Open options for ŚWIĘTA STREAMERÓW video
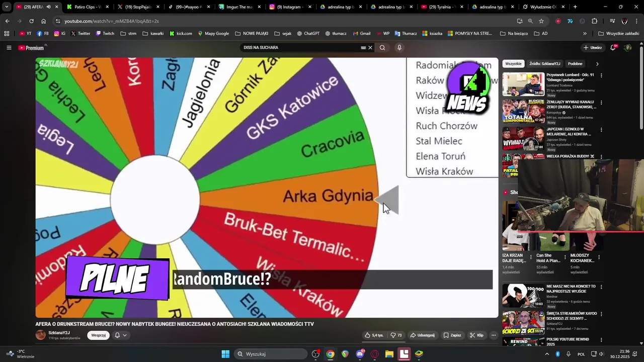The image size is (644, 362). 601,314
